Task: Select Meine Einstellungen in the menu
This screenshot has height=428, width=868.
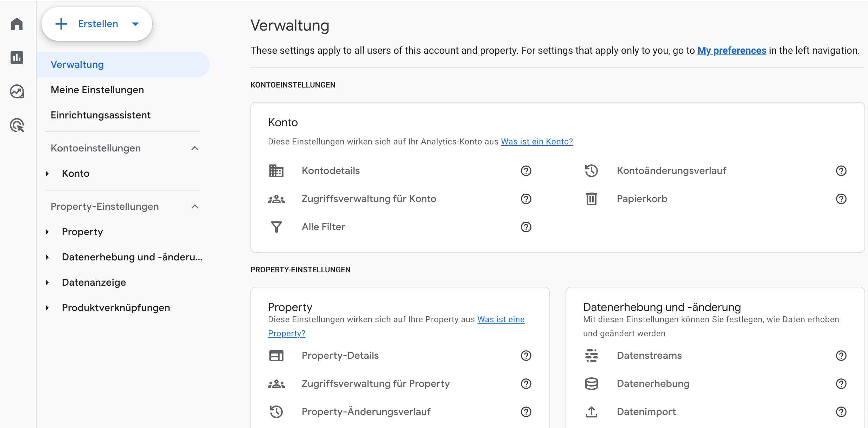Action: coord(97,90)
